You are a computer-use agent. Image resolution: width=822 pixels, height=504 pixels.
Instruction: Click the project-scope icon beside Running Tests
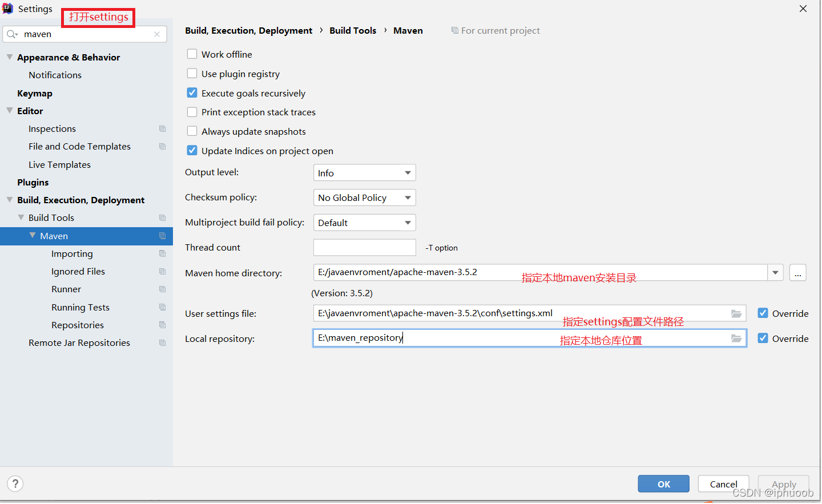162,307
